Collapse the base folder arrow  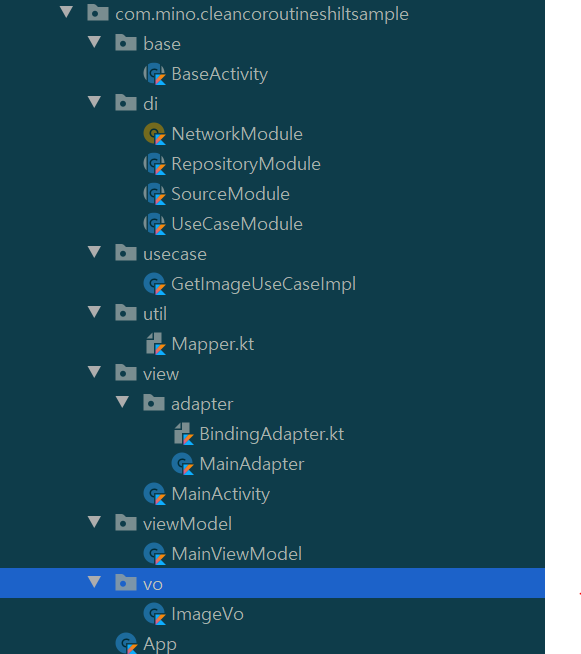(x=95, y=42)
